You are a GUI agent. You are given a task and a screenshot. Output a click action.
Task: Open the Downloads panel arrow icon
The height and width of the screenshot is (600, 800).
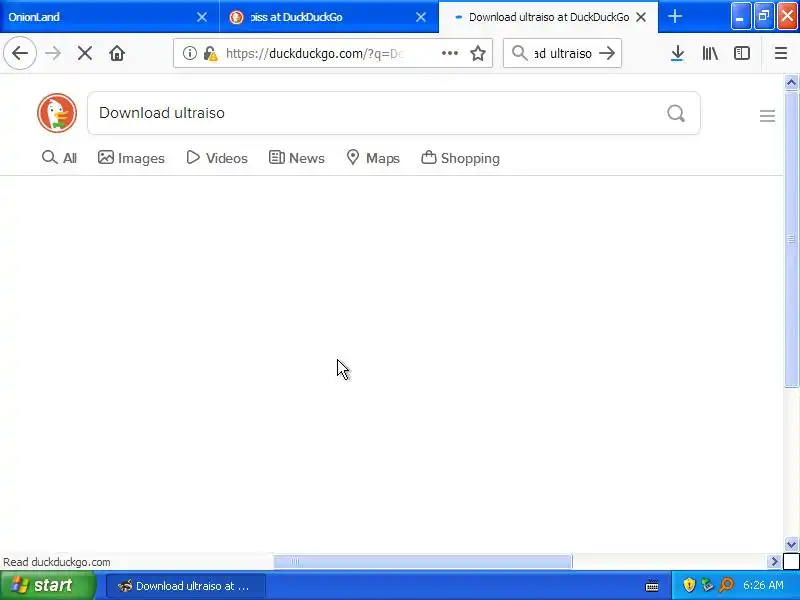point(677,53)
